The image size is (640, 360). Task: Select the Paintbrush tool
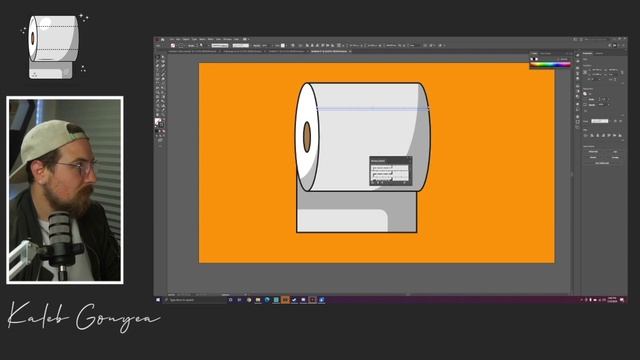pyautogui.click(x=163, y=75)
